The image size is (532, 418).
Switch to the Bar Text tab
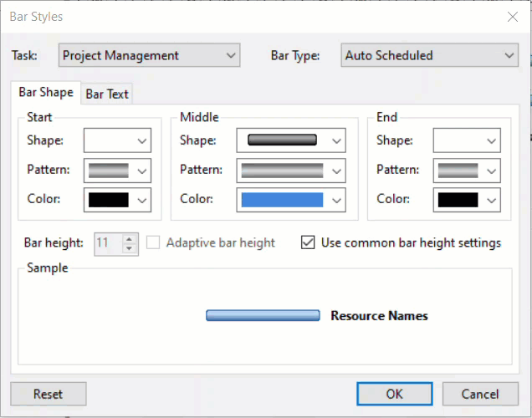pyautogui.click(x=107, y=94)
